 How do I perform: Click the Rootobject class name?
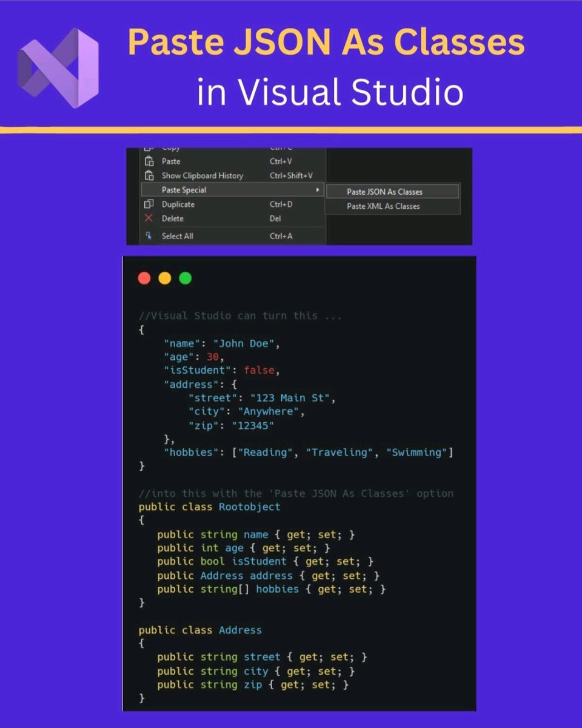(249, 507)
